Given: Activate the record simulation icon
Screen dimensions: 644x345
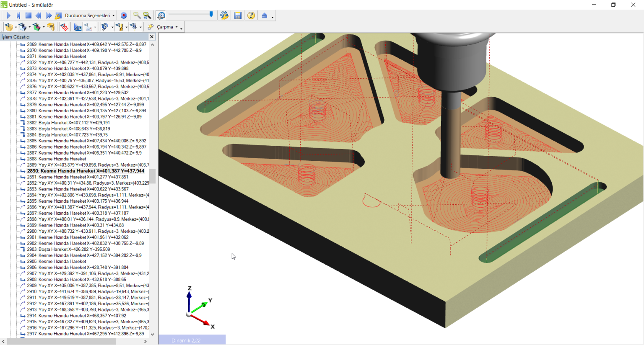Looking at the screenshot, I should click(x=124, y=15).
